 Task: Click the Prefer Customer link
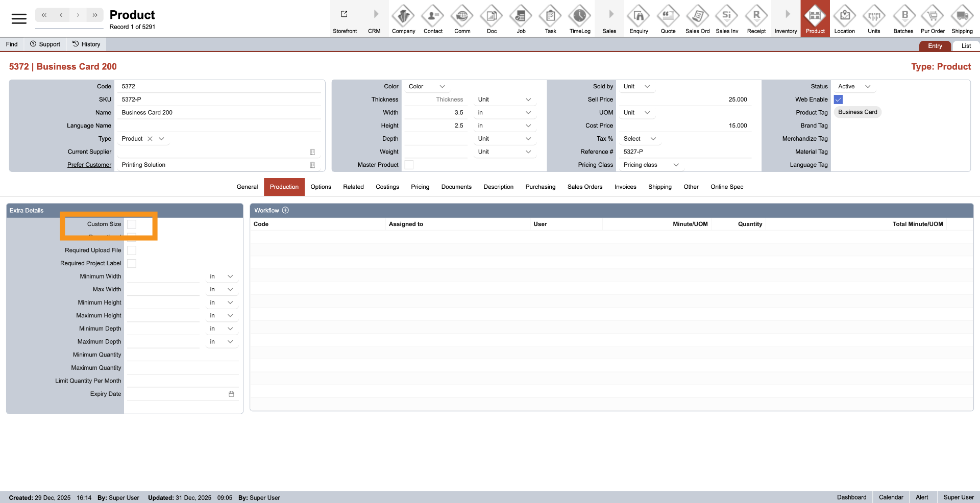pos(89,165)
